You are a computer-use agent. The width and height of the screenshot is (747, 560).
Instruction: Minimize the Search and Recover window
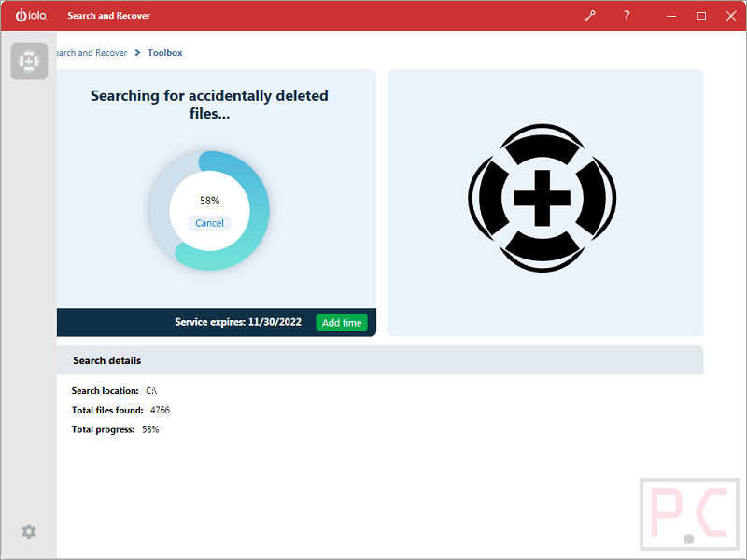(x=671, y=16)
